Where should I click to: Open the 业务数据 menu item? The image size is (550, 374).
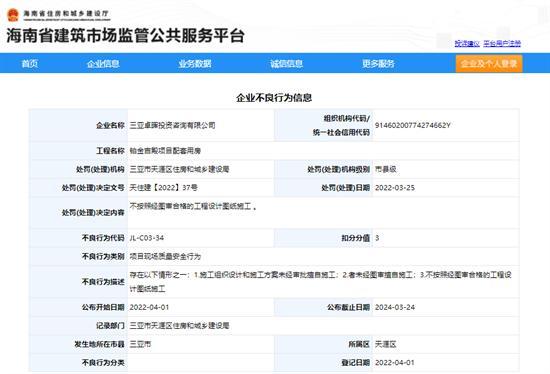click(195, 64)
